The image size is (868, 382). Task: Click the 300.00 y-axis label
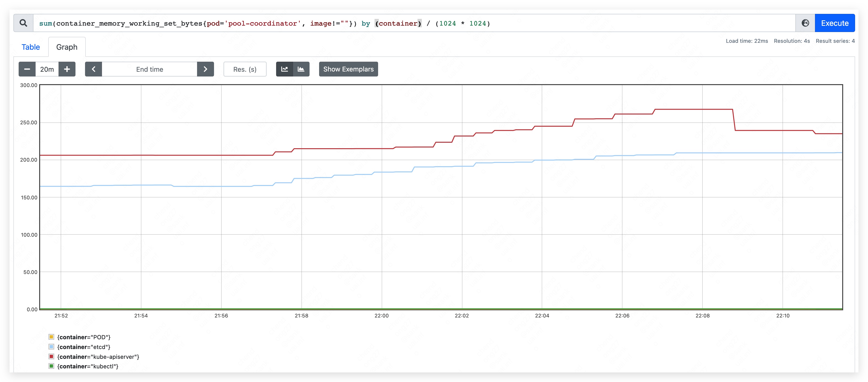[x=29, y=85]
